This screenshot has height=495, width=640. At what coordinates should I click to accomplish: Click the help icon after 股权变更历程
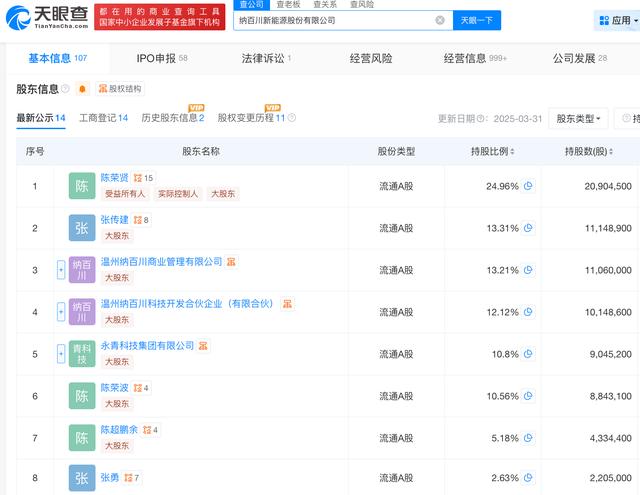click(x=292, y=118)
